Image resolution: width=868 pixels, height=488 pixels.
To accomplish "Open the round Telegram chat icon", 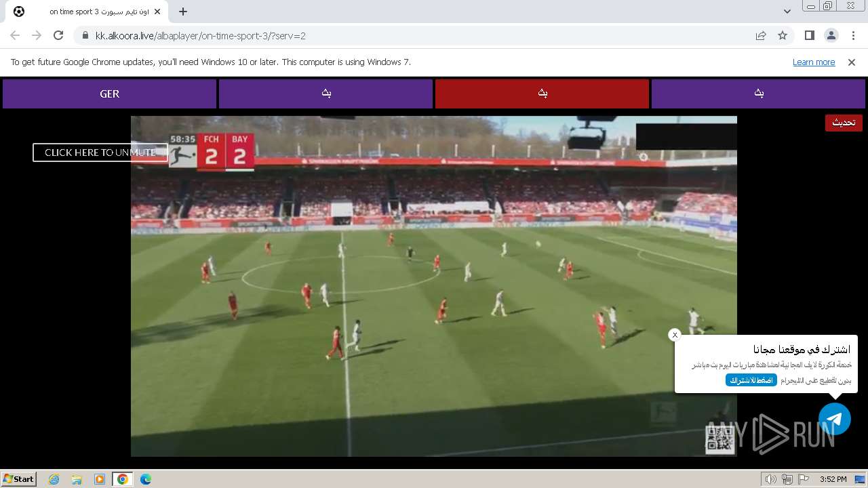I will (x=835, y=419).
